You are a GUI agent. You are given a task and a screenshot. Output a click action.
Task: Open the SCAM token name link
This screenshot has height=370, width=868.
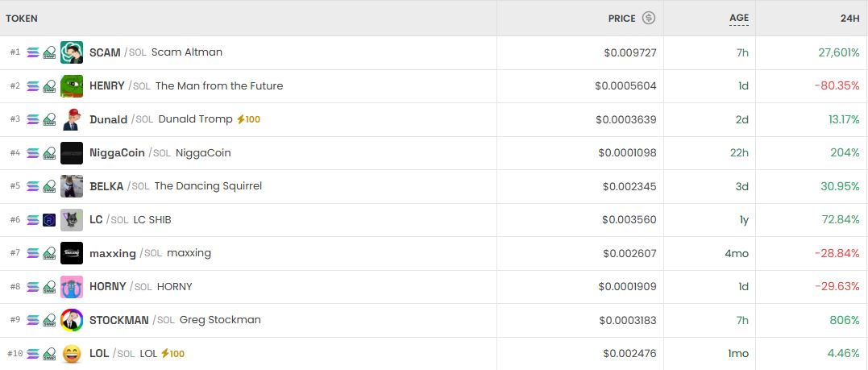(105, 52)
